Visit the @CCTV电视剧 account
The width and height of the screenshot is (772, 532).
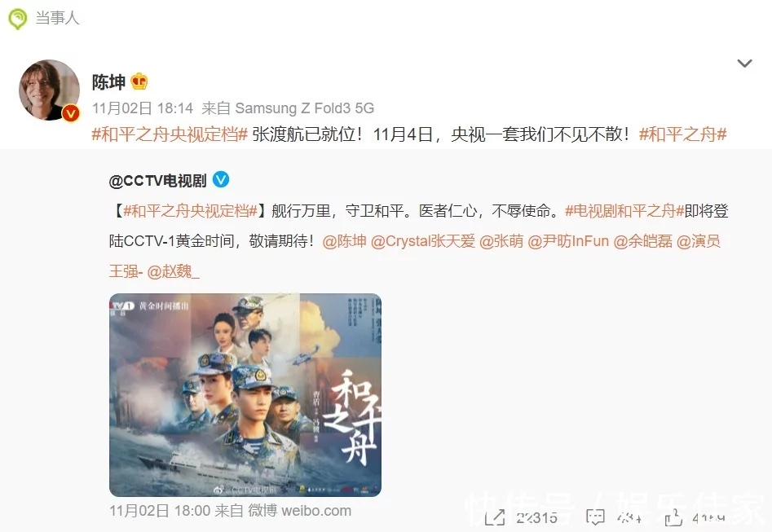tap(157, 181)
